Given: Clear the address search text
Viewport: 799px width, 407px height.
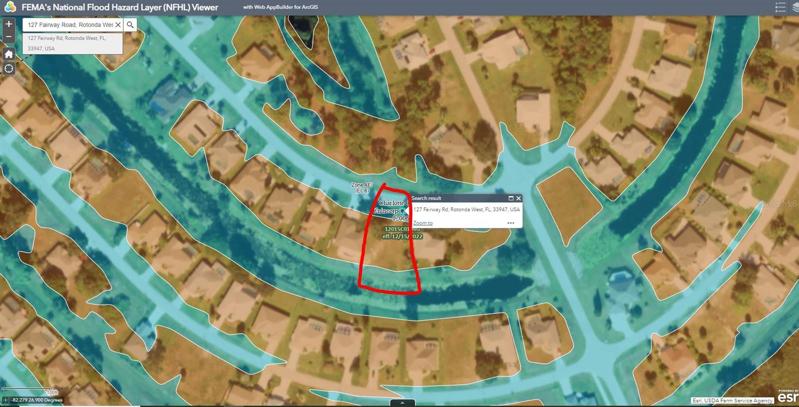Looking at the screenshot, I should point(118,24).
